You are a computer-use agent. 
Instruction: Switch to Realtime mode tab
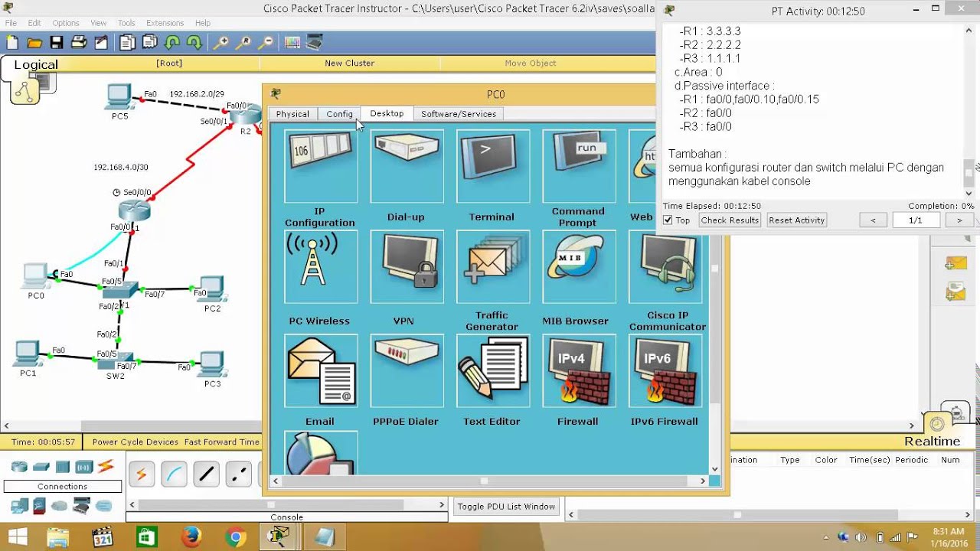tap(931, 442)
